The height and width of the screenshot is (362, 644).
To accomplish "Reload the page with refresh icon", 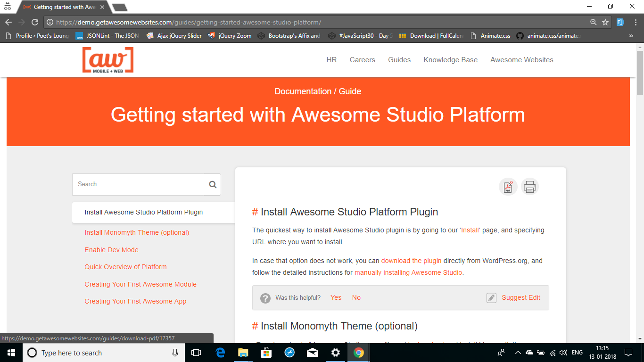I will pos(35,22).
